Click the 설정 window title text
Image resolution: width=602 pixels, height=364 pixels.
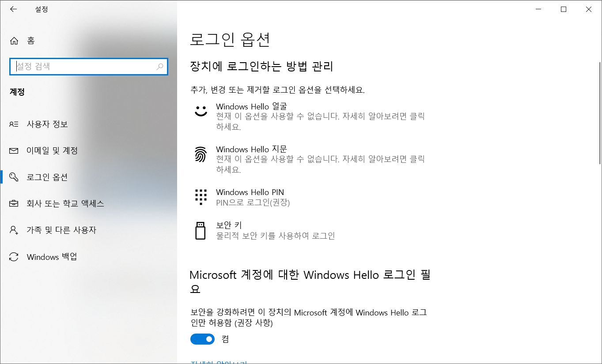pyautogui.click(x=42, y=9)
